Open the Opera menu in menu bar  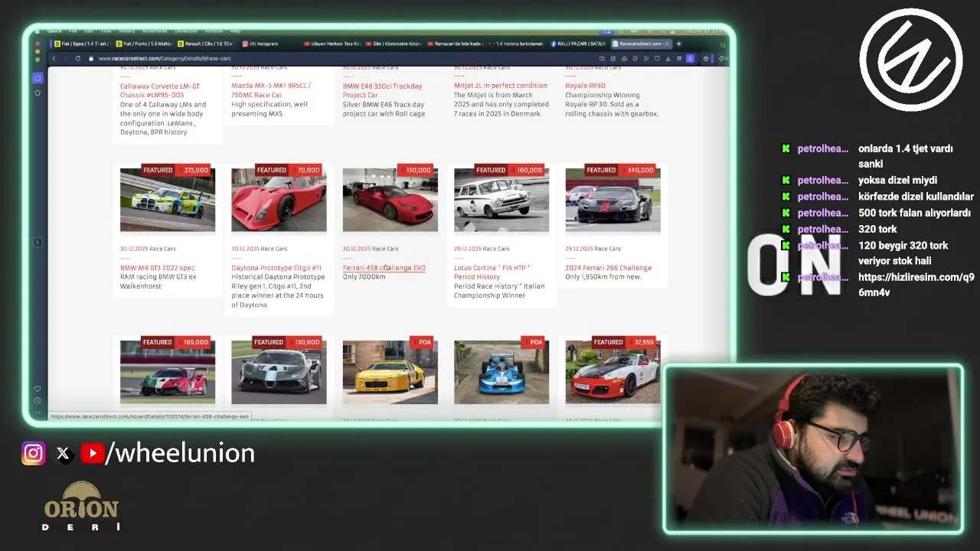54,31
